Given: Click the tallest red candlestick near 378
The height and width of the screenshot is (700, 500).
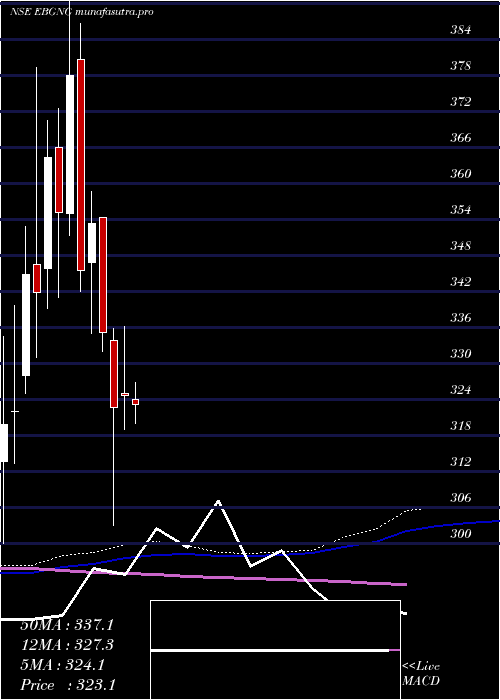Looking at the screenshot, I should pyautogui.click(x=81, y=164).
